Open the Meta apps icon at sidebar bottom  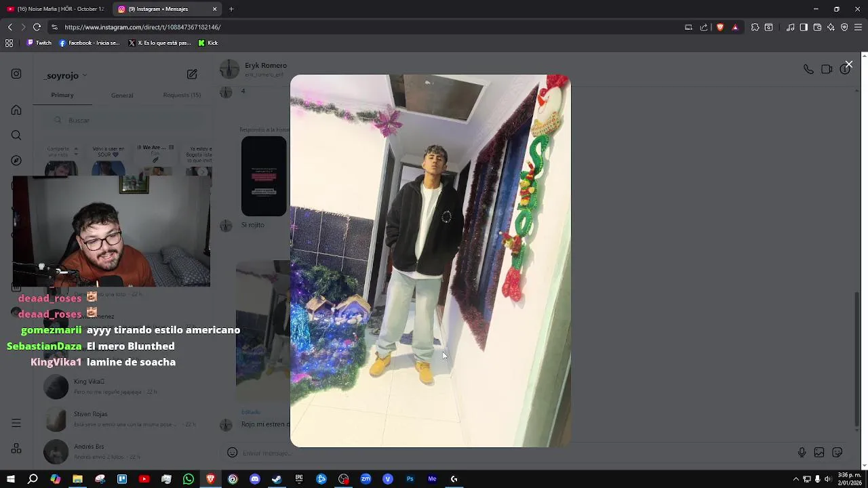click(x=16, y=449)
